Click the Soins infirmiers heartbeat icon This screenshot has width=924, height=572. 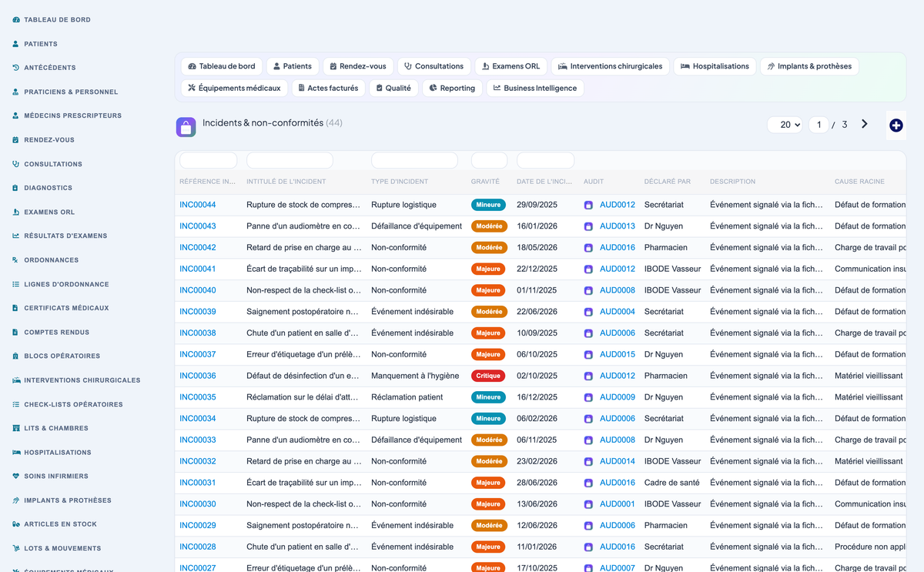[16, 477]
